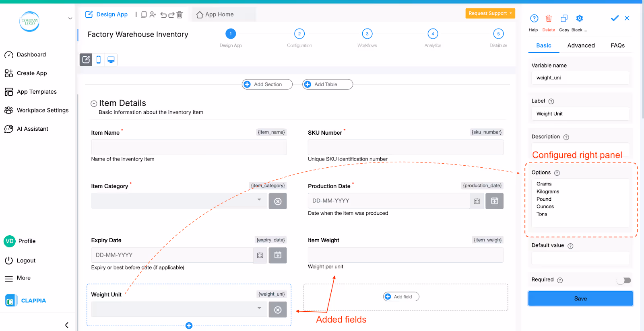Open Workplace Settings in sidebar

point(37,110)
